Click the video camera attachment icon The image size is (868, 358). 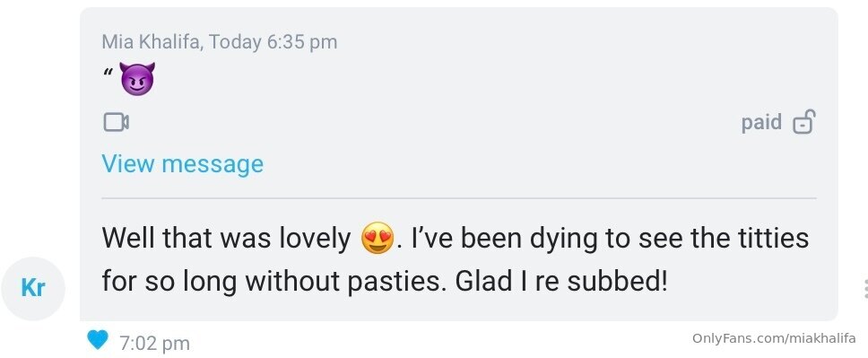click(117, 122)
